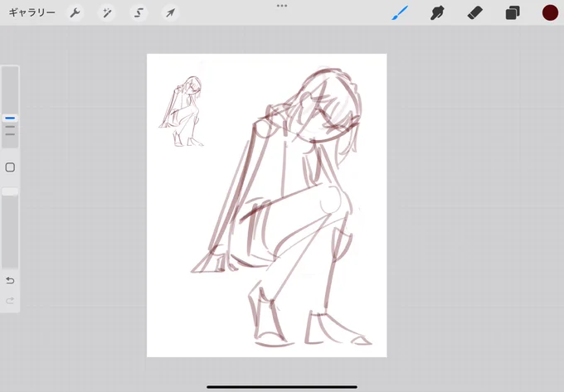Activate the Selection S-shaped tool
Viewport: 564px width, 392px height.
point(139,13)
